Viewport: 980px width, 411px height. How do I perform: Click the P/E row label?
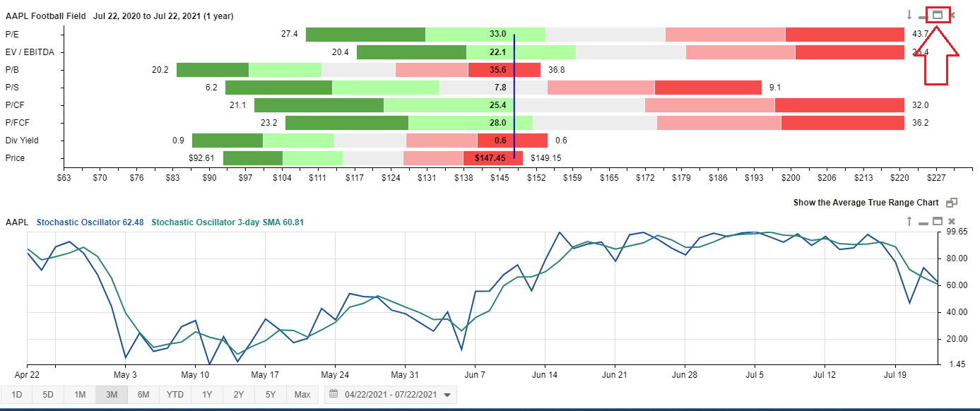(13, 34)
